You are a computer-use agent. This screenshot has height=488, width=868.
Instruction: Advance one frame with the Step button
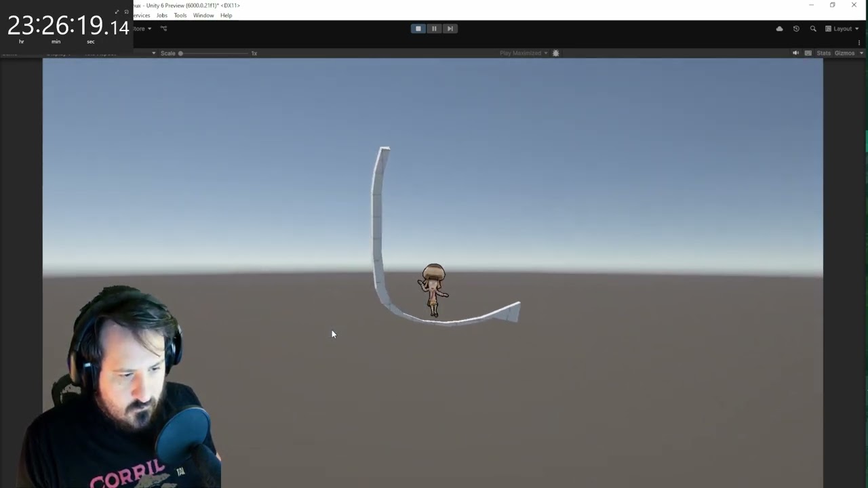click(x=450, y=28)
